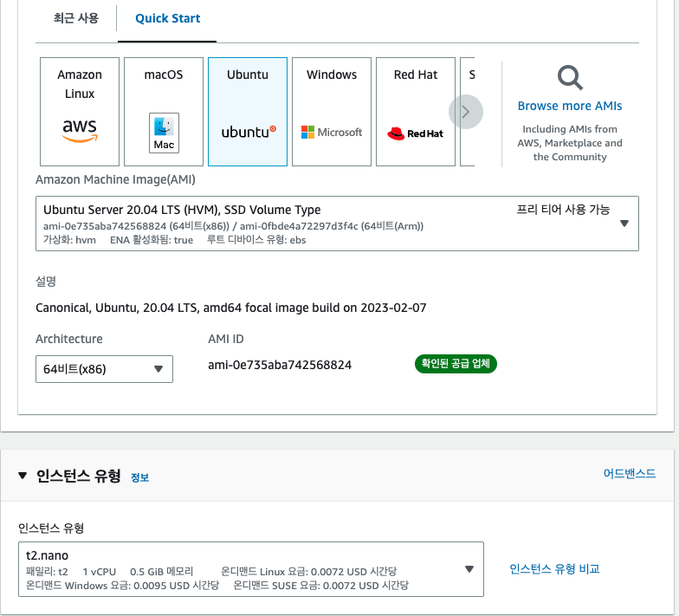The height and width of the screenshot is (616, 679).
Task: Click the 어드밴스드 link
Action: [630, 473]
